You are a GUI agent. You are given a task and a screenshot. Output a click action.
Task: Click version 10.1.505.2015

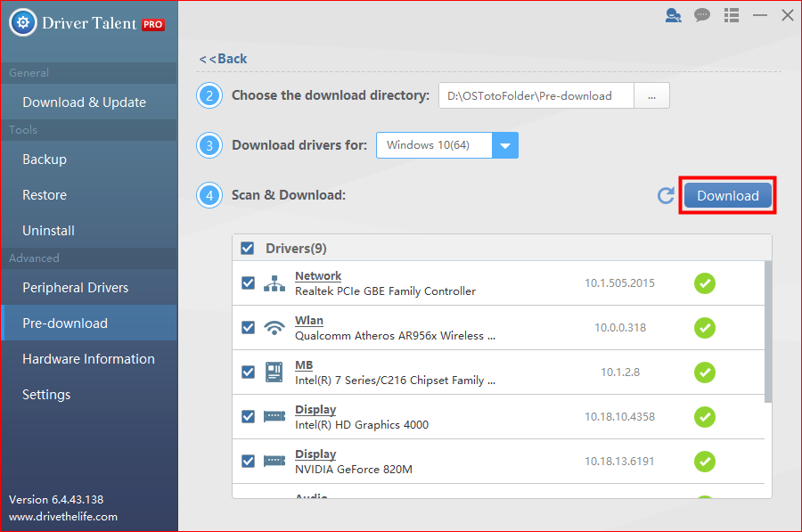tap(619, 282)
